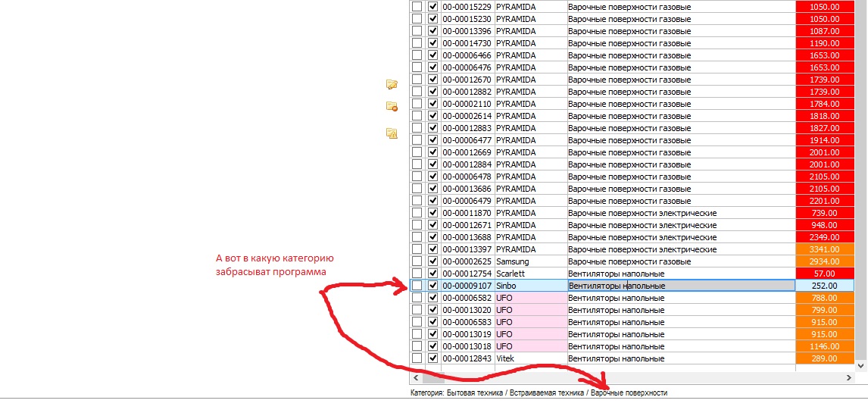Click the Scarlett brand cell
The image size is (868, 416).
coord(531,274)
